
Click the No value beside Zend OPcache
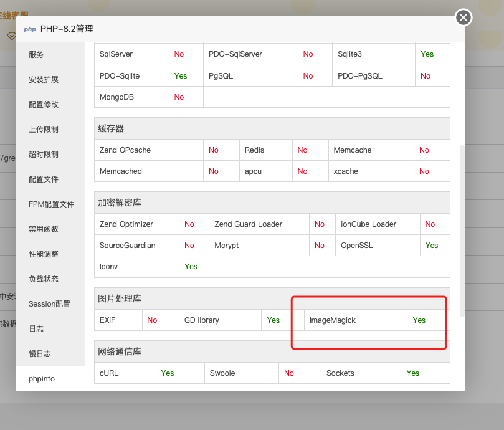tap(214, 150)
